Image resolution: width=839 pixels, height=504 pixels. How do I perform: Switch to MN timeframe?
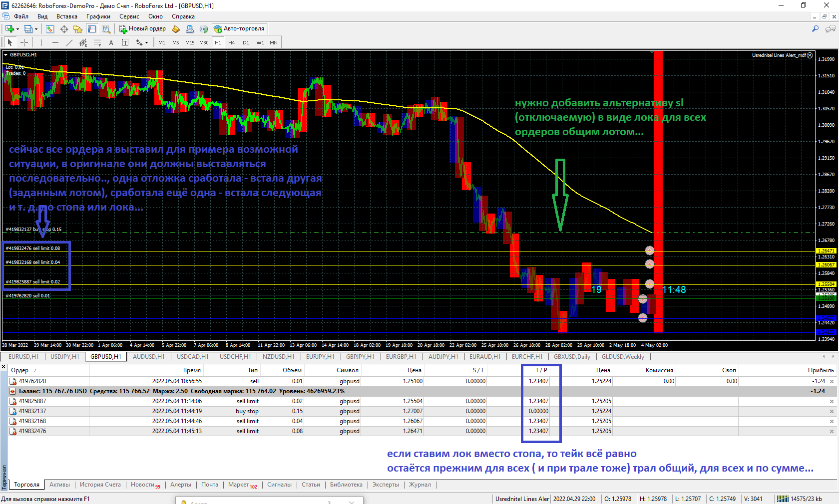(x=274, y=42)
